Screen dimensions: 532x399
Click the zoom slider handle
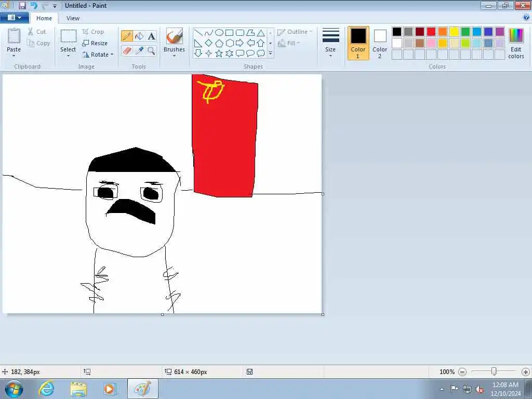pyautogui.click(x=494, y=371)
